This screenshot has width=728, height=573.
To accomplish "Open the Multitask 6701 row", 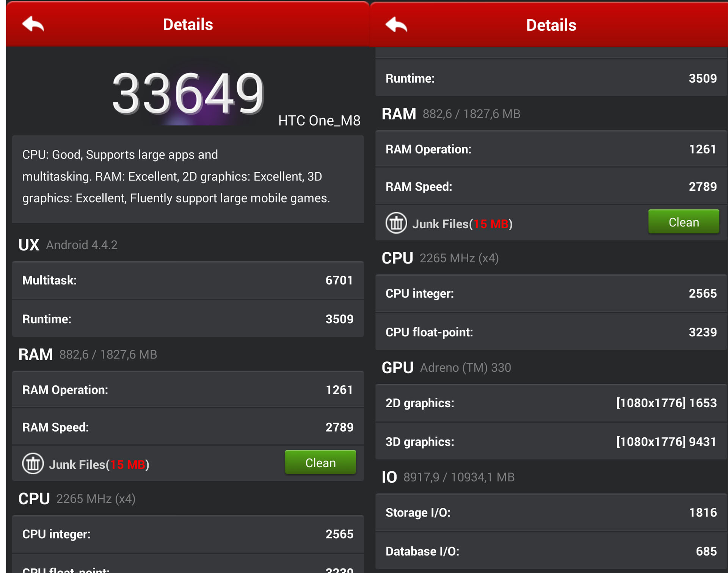I will pyautogui.click(x=188, y=280).
